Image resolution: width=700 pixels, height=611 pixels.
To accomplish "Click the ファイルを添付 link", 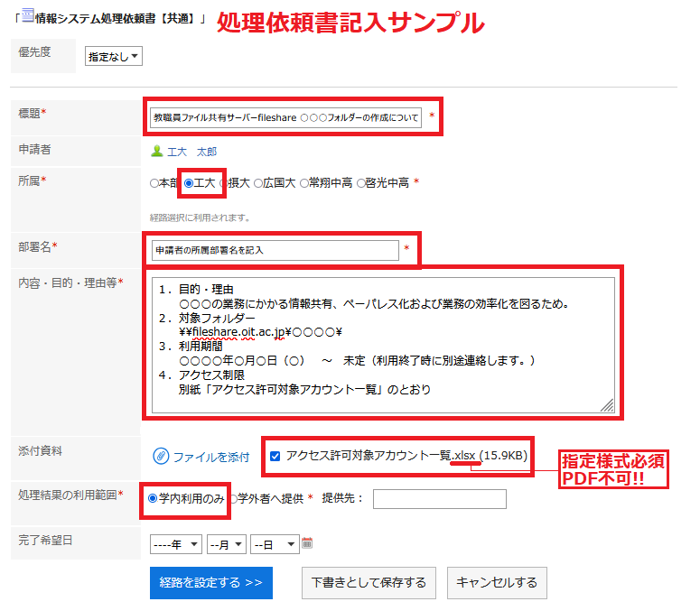I will 210,457.
